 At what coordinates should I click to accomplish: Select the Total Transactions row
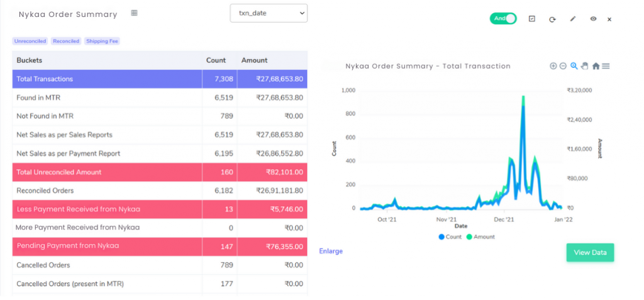tap(160, 79)
